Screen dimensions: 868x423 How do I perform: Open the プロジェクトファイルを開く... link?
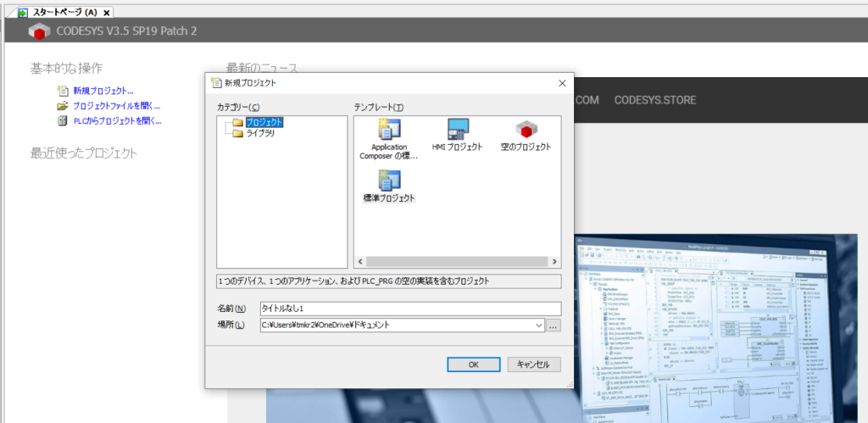point(116,106)
